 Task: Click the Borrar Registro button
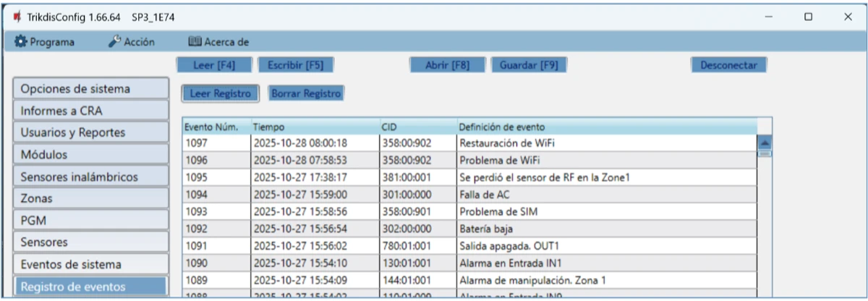[x=305, y=93]
